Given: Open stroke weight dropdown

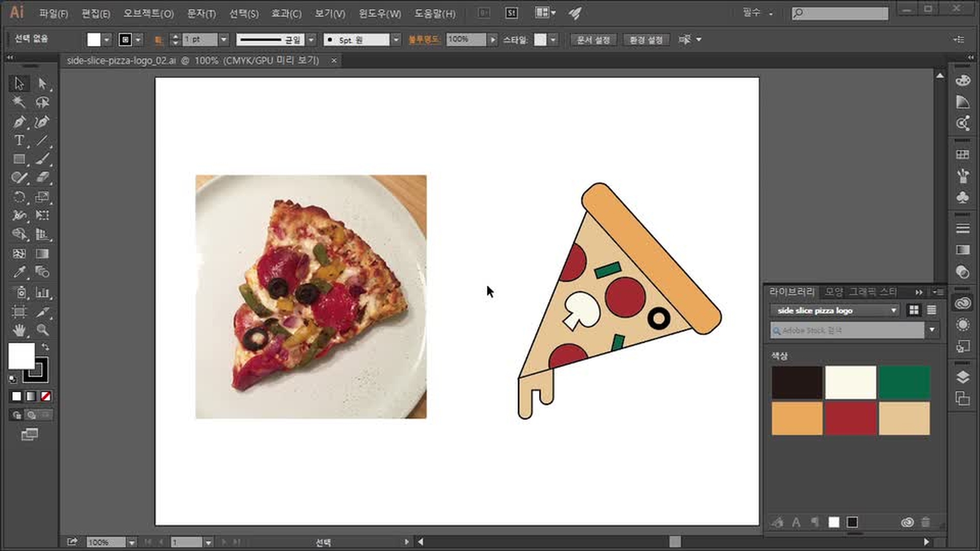Looking at the screenshot, I should coord(224,39).
